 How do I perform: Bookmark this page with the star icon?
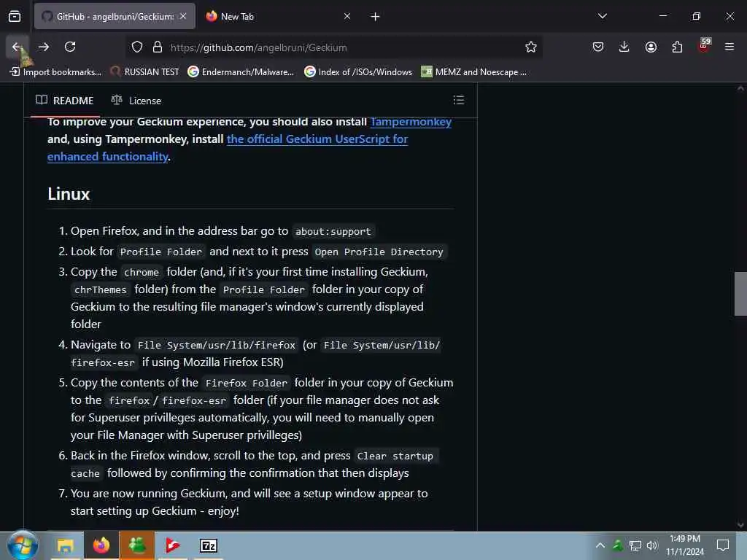point(531,47)
